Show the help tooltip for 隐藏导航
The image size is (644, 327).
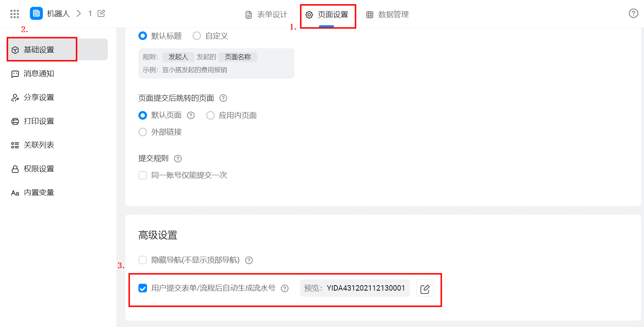[x=249, y=260]
